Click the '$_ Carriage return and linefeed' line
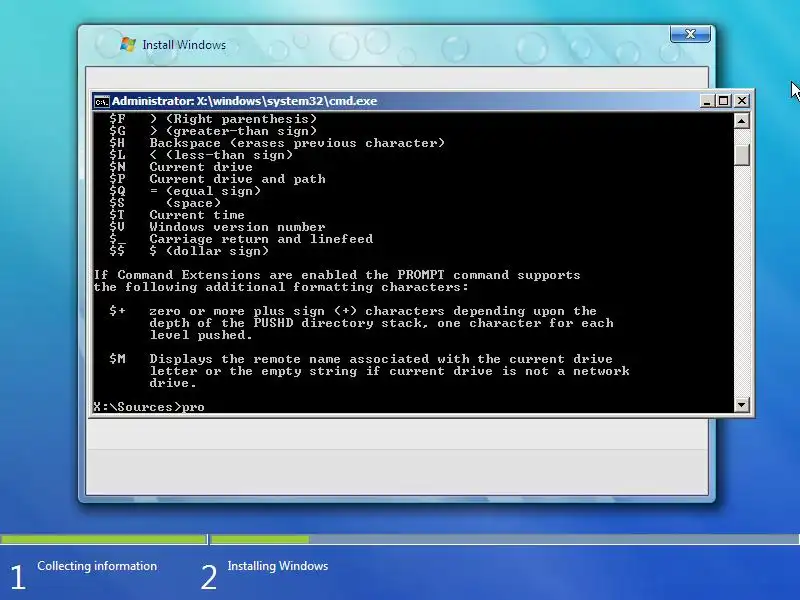This screenshot has height=600, width=800. pos(241,239)
